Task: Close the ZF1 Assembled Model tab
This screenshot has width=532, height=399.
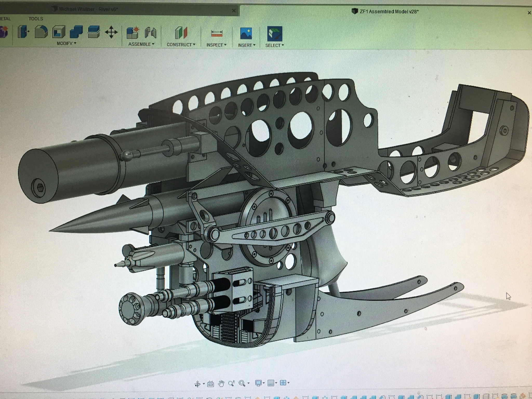Action: (529, 12)
